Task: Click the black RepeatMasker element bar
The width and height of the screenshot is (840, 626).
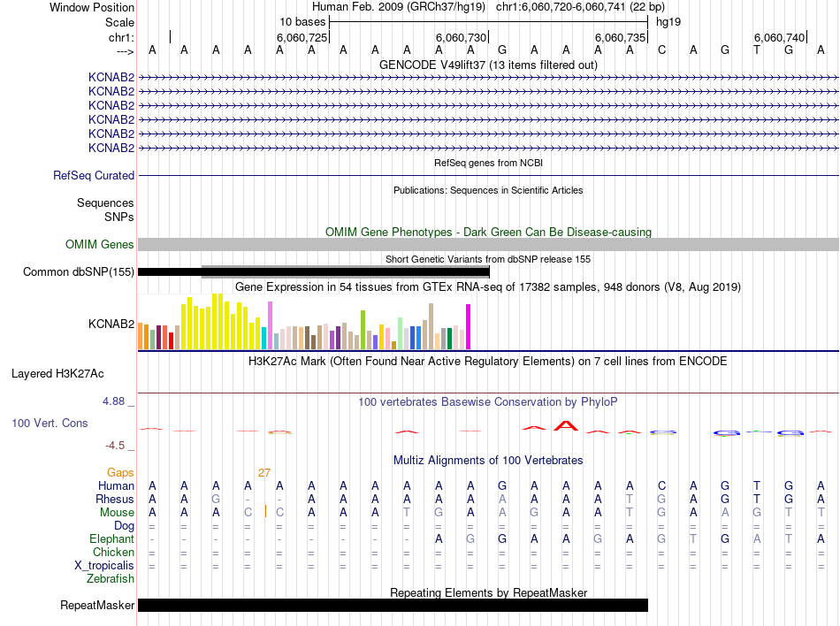Action: coord(393,606)
